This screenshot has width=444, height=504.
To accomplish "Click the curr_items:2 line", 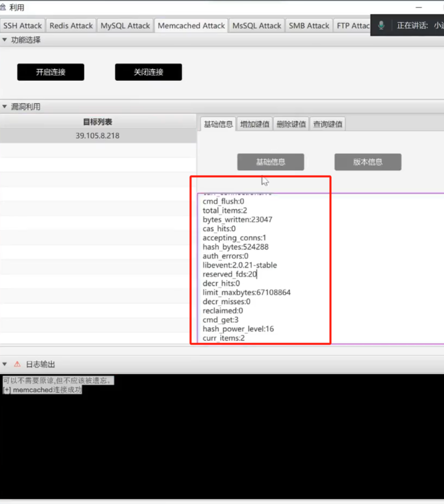I will 224,338.
